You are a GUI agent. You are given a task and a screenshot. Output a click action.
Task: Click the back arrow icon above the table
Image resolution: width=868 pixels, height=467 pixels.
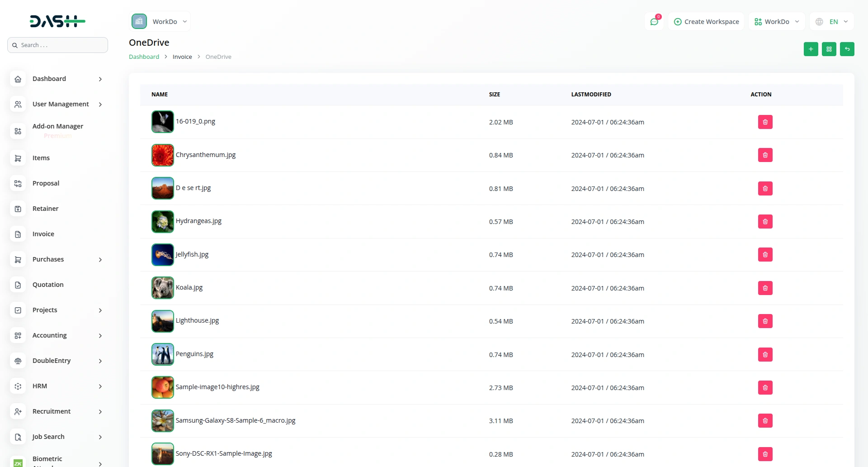click(847, 49)
